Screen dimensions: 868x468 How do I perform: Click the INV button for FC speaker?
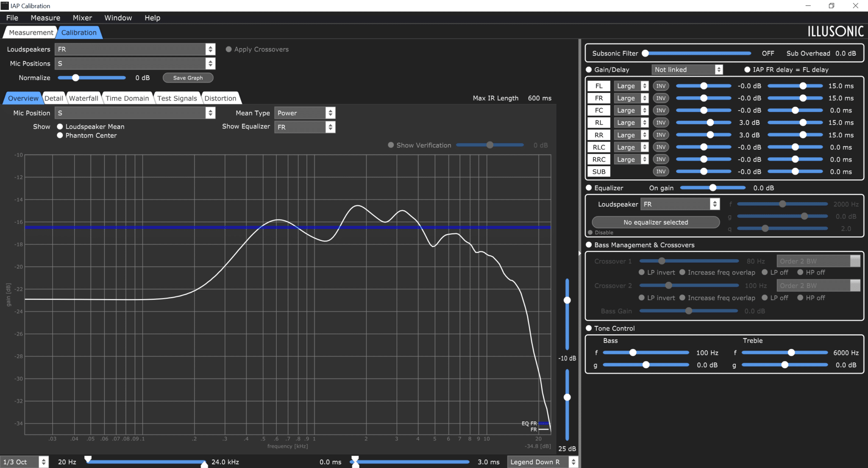coord(661,111)
